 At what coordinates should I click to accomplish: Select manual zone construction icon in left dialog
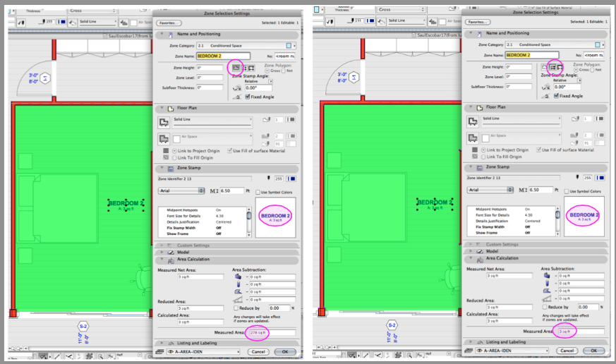point(236,68)
